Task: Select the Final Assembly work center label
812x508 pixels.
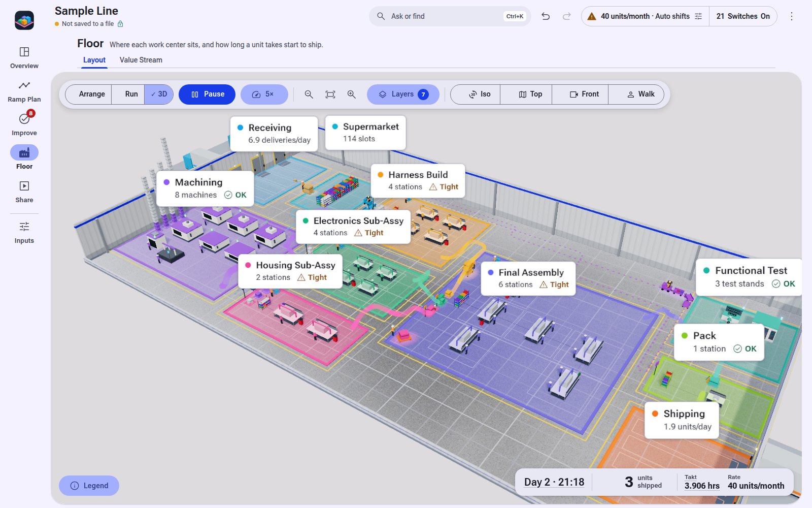Action: coord(528,278)
